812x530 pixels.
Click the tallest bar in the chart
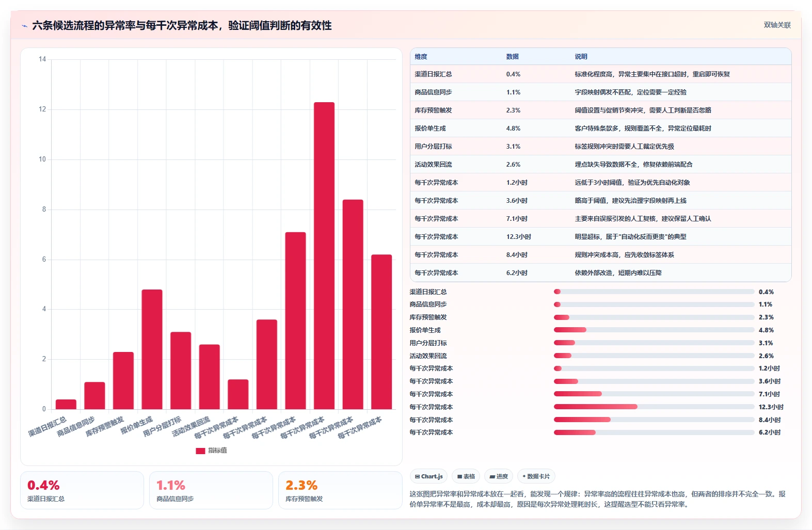pos(324,256)
